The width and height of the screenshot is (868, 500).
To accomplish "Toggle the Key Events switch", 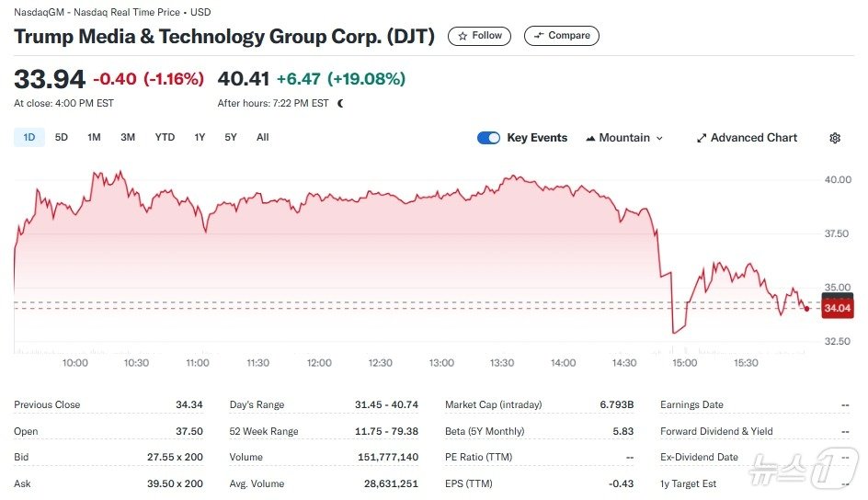I will click(488, 138).
